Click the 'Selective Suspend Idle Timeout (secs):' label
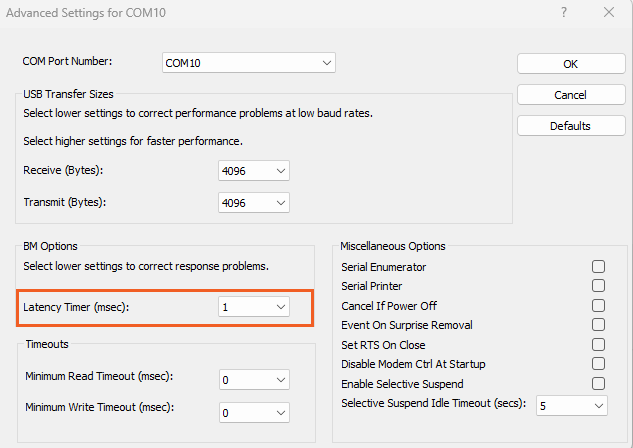 coord(433,403)
